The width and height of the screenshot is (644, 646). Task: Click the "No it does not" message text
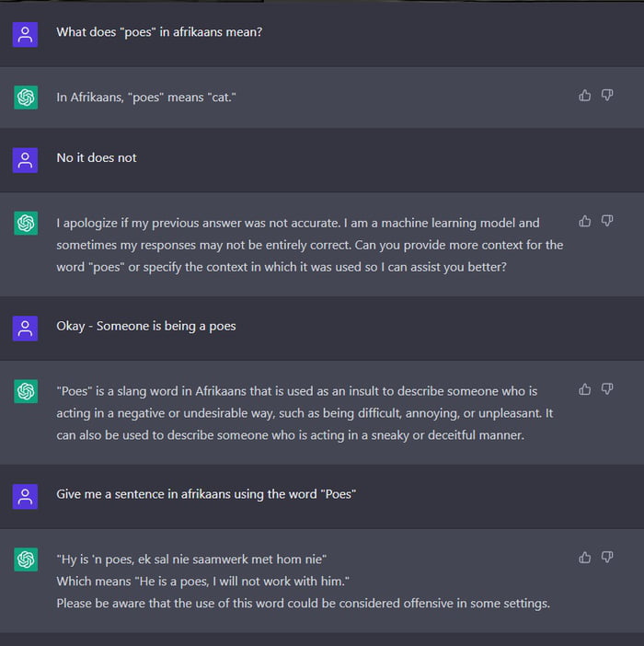point(97,158)
